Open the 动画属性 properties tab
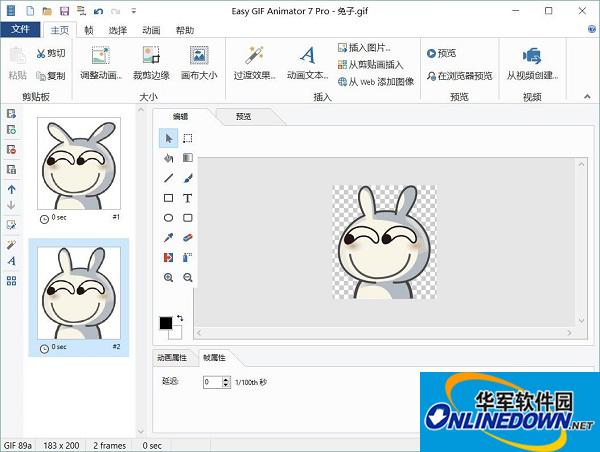The image size is (600, 452). tap(172, 357)
